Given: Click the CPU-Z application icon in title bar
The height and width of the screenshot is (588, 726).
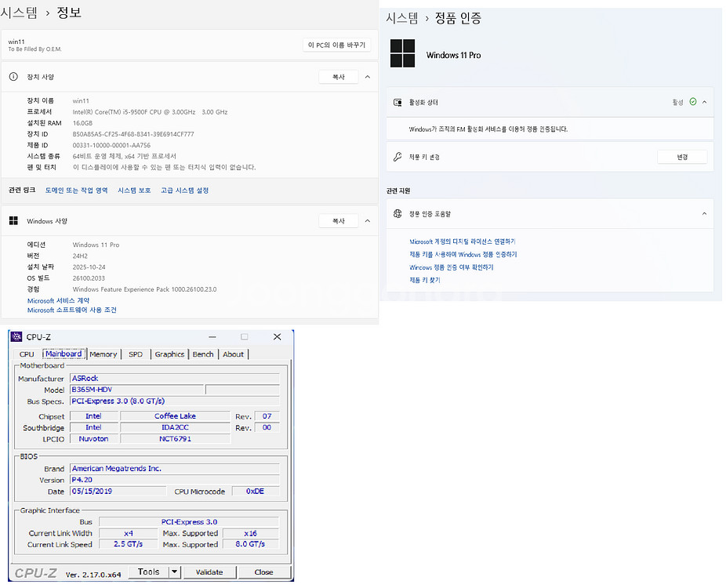Looking at the screenshot, I should coord(16,337).
